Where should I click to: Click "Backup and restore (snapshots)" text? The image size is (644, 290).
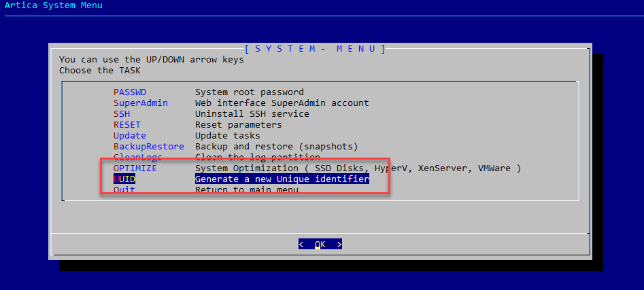point(277,147)
